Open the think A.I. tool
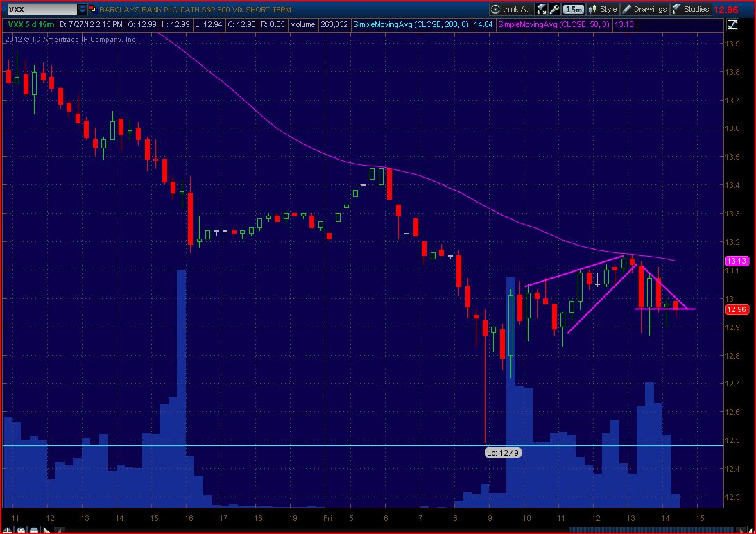Image resolution: width=756 pixels, height=534 pixels. click(511, 9)
